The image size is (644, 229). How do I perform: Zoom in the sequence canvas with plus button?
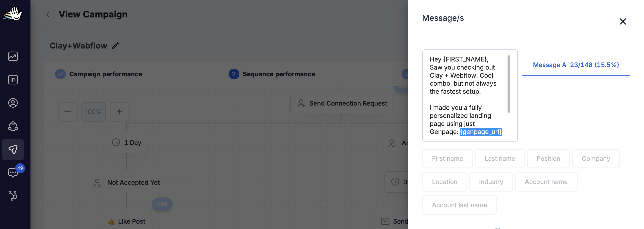pyautogui.click(x=120, y=112)
